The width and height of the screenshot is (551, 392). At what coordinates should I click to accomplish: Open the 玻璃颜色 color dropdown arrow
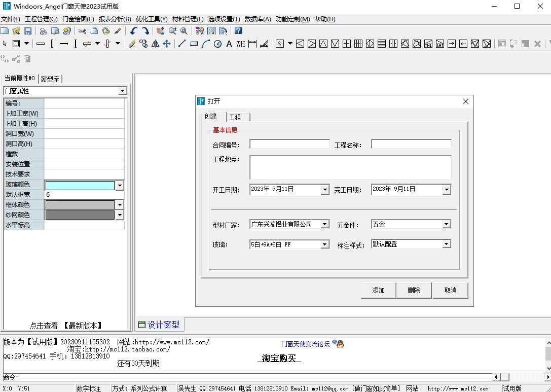click(120, 186)
